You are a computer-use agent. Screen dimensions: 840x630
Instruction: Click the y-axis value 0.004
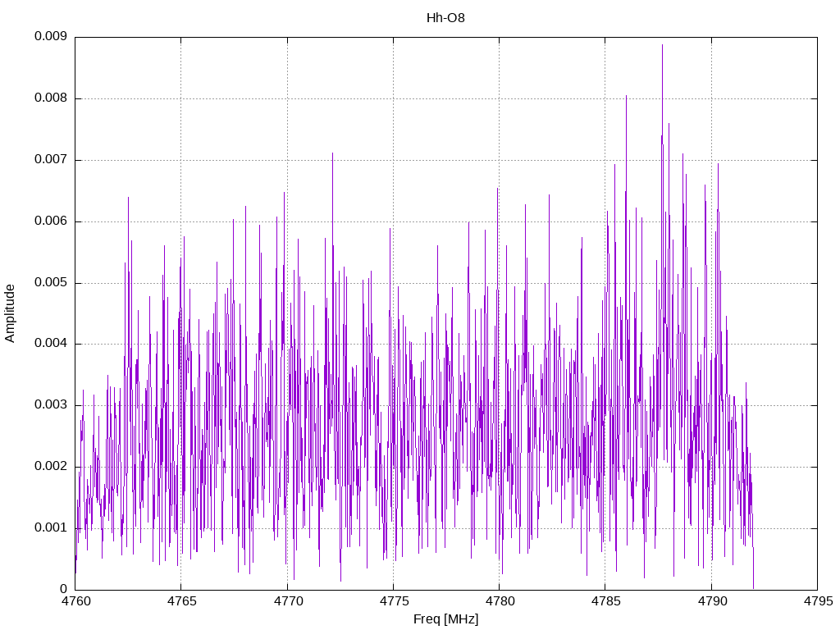point(50,344)
